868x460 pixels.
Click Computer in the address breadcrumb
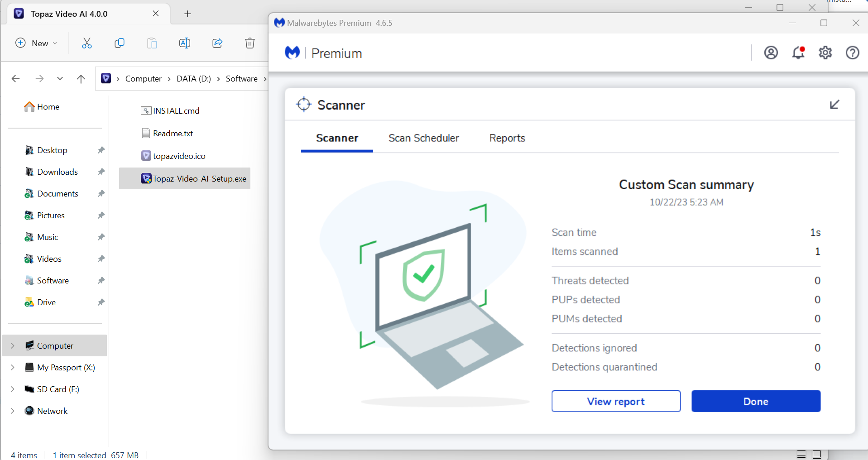[x=143, y=79]
